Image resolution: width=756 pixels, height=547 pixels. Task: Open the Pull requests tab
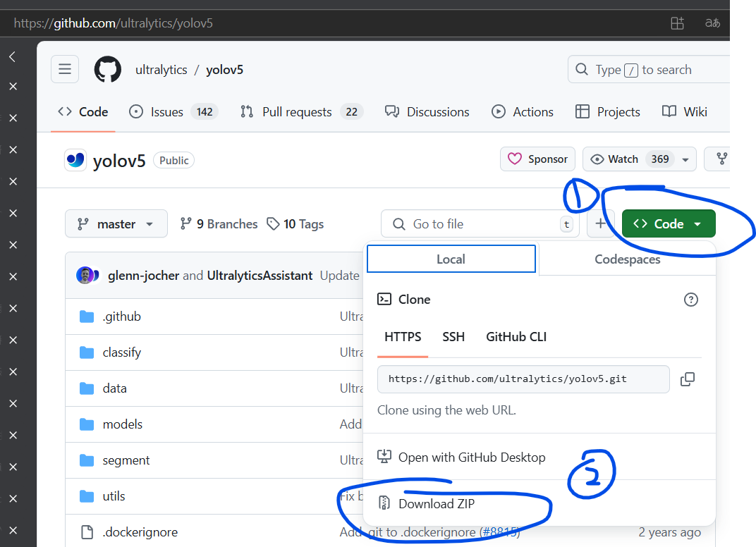302,112
